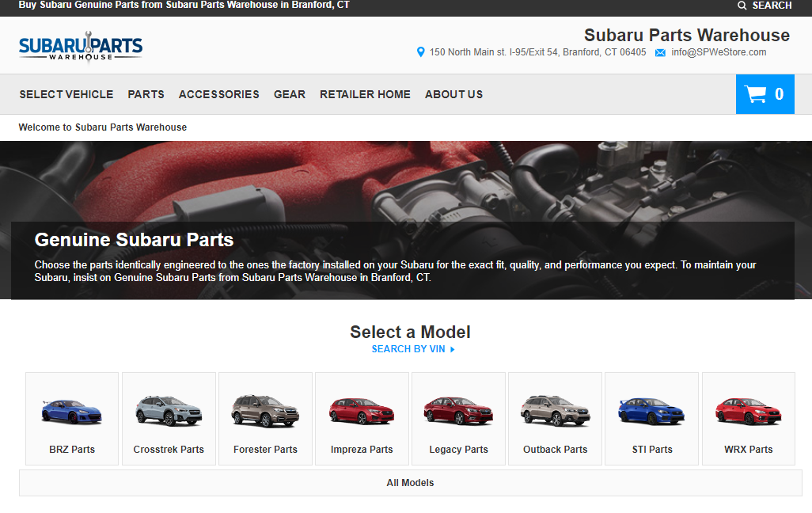Open the GEAR menu
The width and height of the screenshot is (812, 513).
coord(290,94)
